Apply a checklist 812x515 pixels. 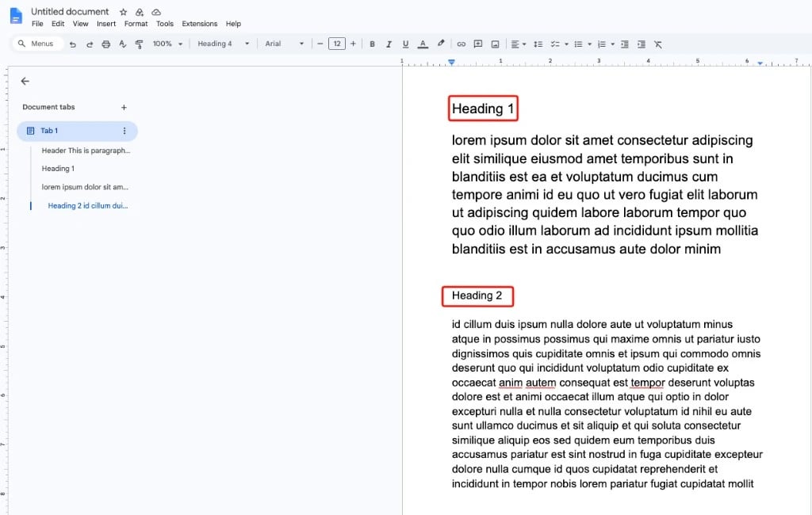pyautogui.click(x=554, y=44)
